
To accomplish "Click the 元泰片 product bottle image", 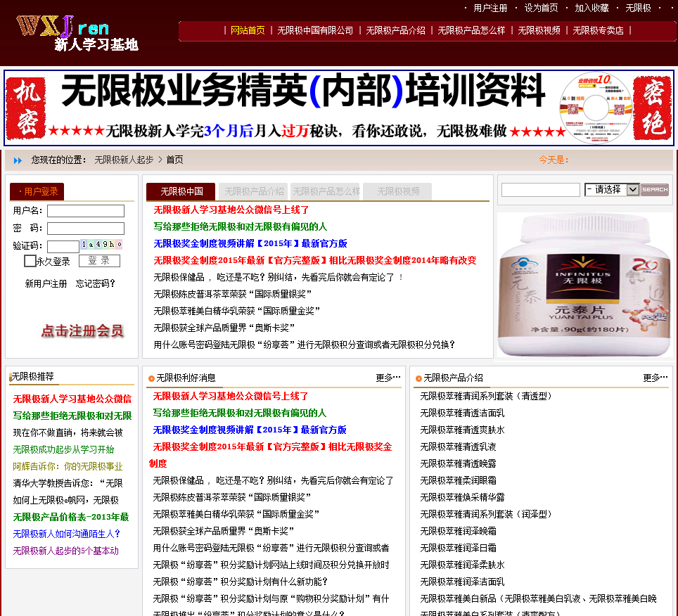I will pyautogui.click(x=584, y=285).
